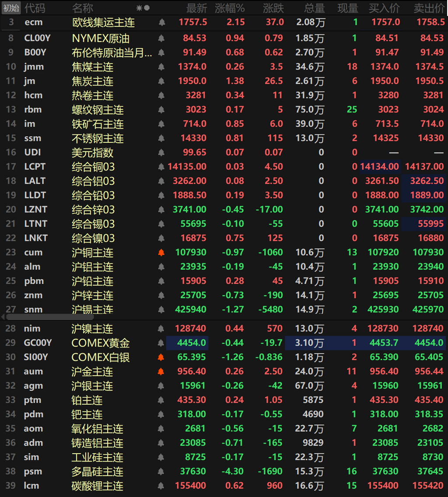Select the ecm contract code
The image size is (448, 497).
(34, 22)
